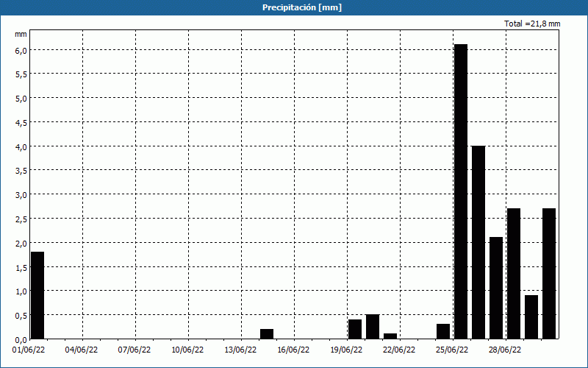The height and width of the screenshot is (368, 588).
Task: Click the 1,5 y-axis value
Action: pyautogui.click(x=21, y=267)
